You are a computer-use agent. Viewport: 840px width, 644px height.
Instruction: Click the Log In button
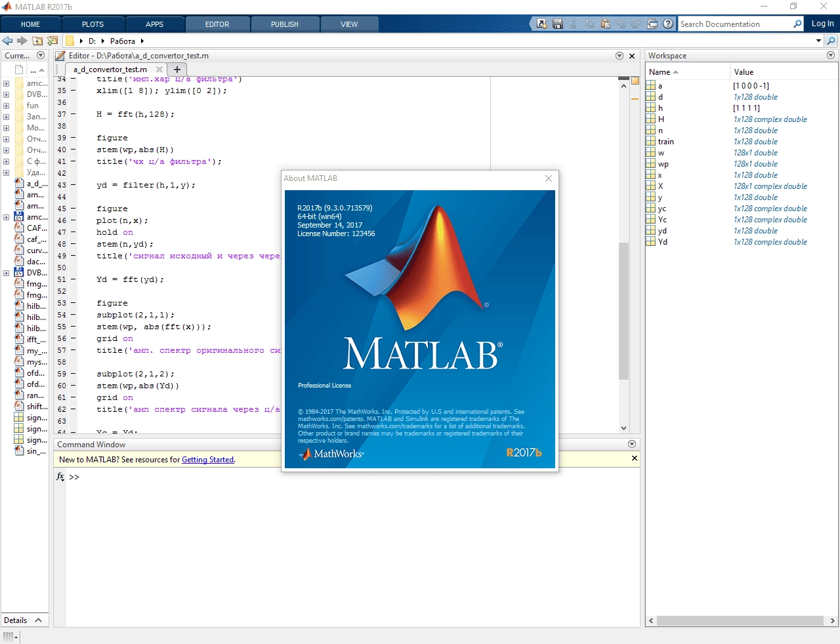point(823,24)
